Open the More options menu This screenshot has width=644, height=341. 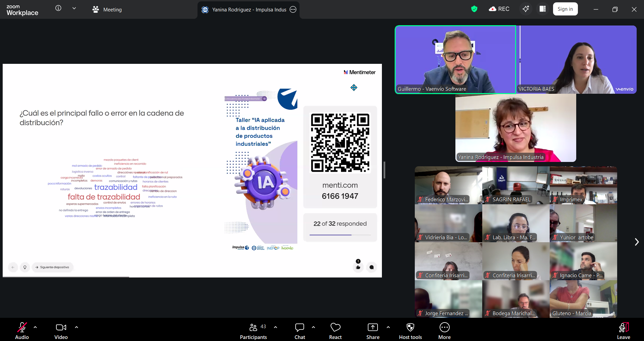pyautogui.click(x=444, y=331)
